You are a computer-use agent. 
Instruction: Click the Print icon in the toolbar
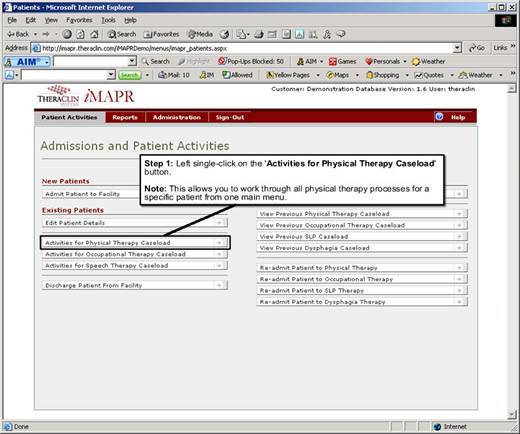coord(259,34)
